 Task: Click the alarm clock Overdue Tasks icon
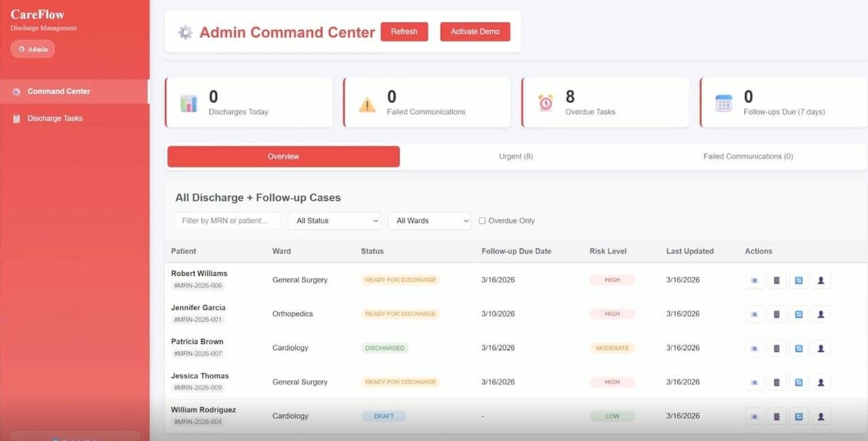(545, 102)
